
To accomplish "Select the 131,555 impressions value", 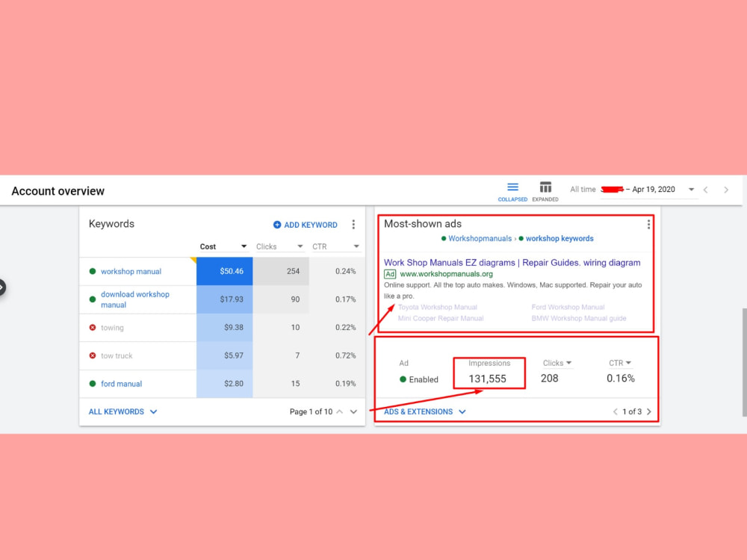I will [487, 379].
